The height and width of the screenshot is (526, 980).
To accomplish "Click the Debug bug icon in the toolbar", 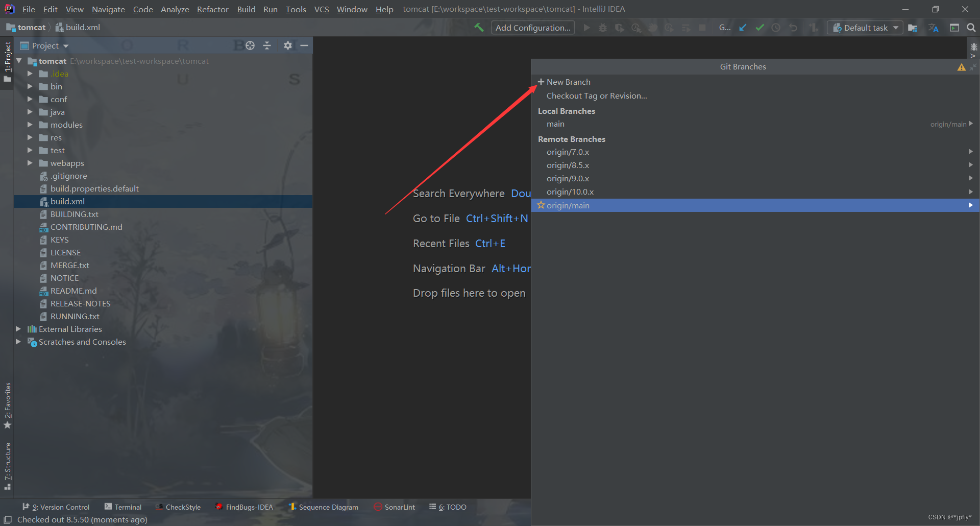I will [x=603, y=28].
